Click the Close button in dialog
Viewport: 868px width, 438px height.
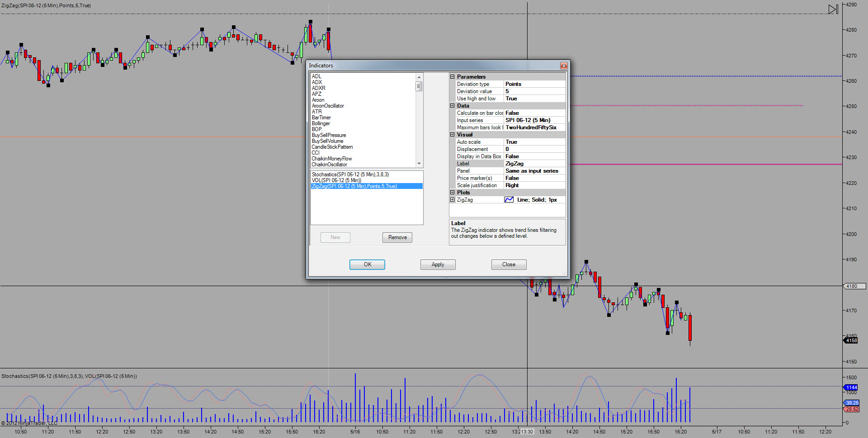point(509,264)
